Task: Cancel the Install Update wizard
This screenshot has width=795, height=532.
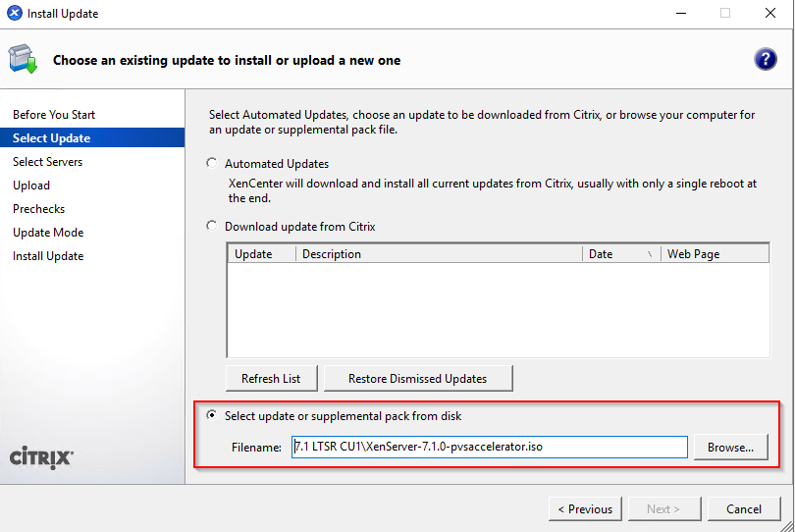Action: tap(744, 508)
